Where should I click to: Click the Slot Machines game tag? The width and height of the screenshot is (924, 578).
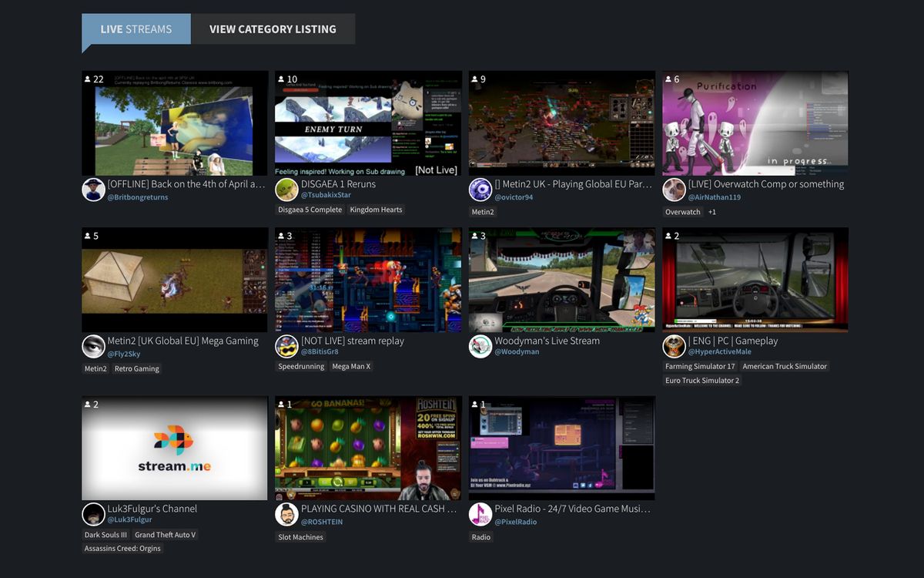point(300,536)
